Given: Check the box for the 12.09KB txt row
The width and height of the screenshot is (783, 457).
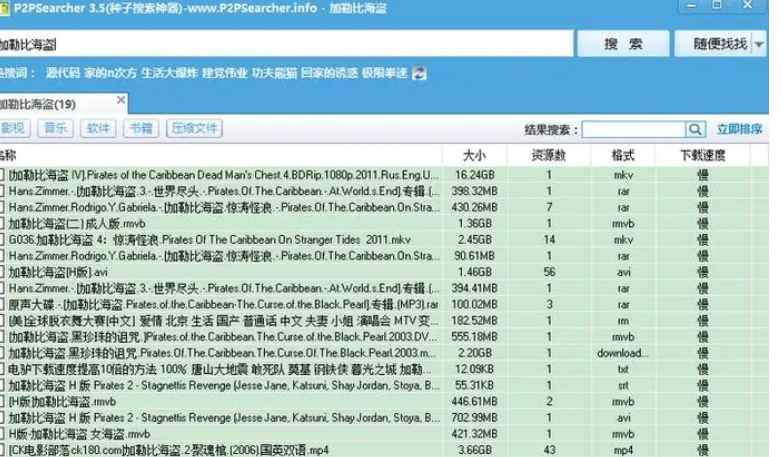Looking at the screenshot, I should [x=2, y=369].
